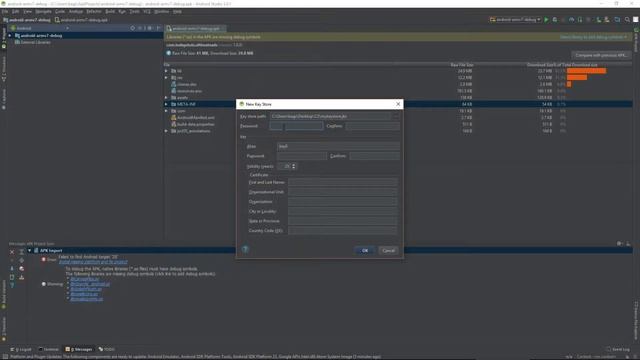640x360 pixels.
Task: Click the install missing platform link
Action: coord(93,262)
